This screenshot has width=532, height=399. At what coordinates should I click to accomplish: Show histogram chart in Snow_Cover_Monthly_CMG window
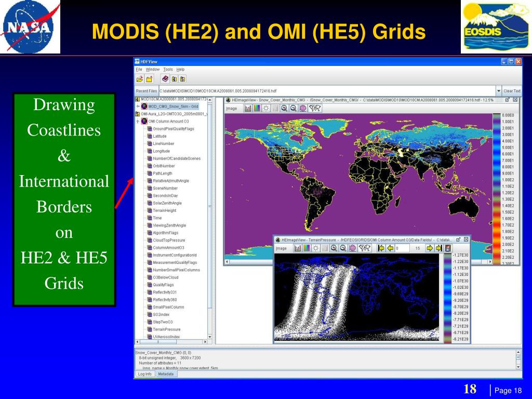tap(248, 108)
